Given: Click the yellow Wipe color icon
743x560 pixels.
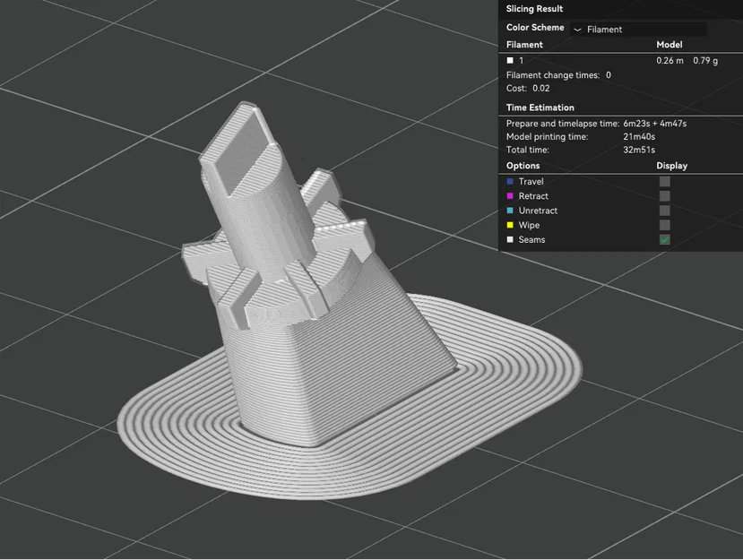Looking at the screenshot, I should point(510,225).
